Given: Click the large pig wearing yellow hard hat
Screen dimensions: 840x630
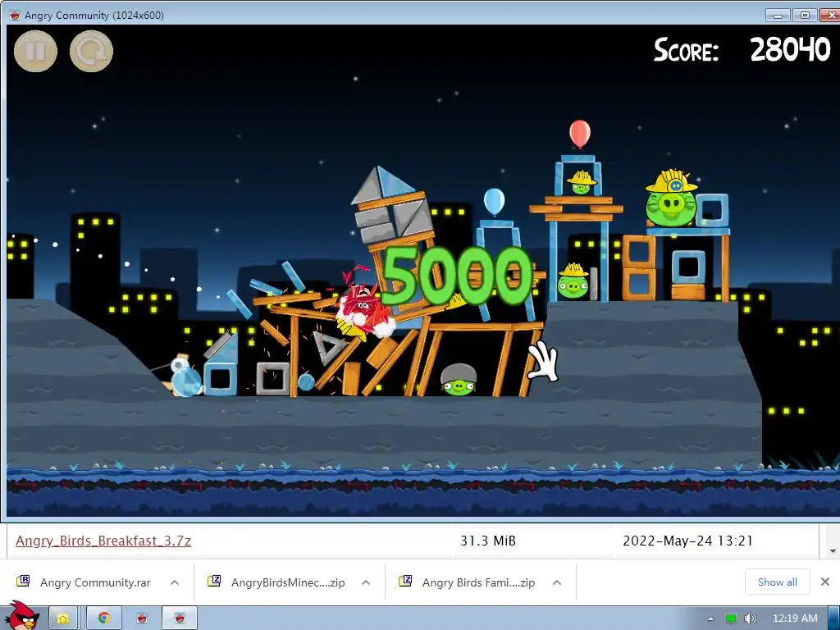Looking at the screenshot, I should (x=671, y=199).
